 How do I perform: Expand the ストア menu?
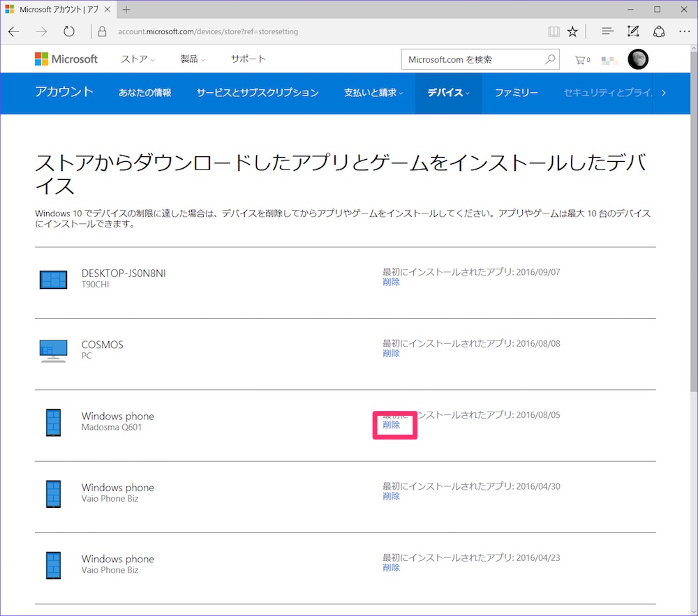pyautogui.click(x=138, y=59)
